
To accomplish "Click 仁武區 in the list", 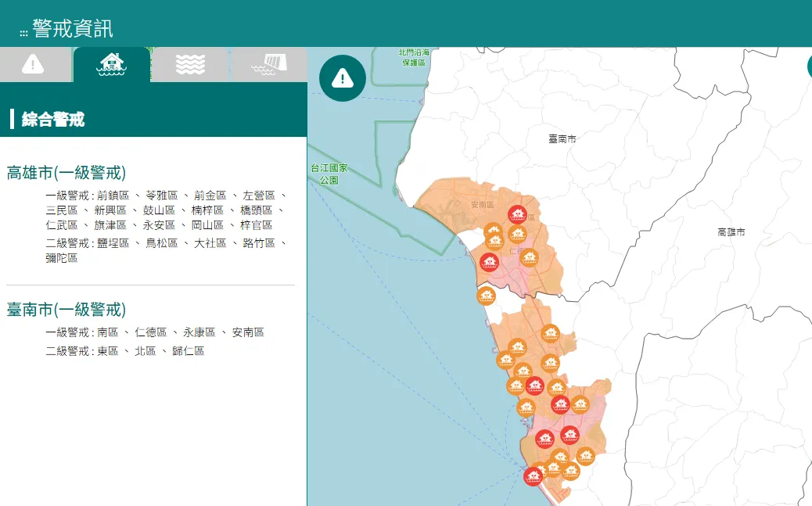I will point(62,225).
